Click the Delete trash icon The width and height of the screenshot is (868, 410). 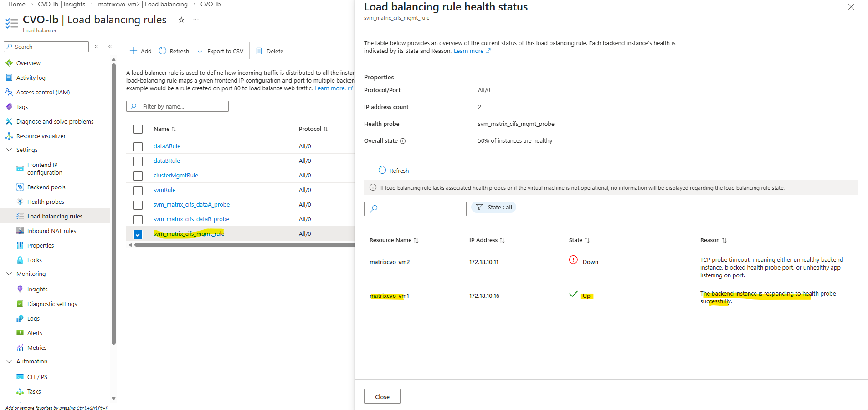click(259, 51)
